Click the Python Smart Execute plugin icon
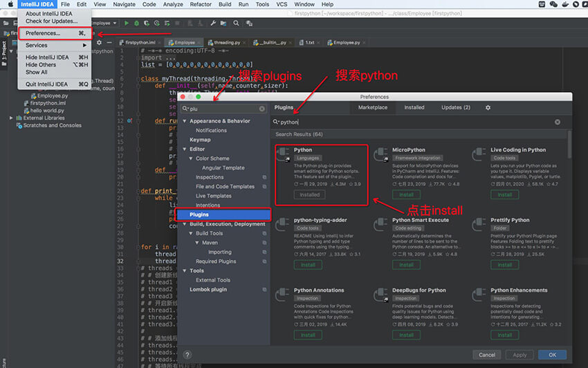 coord(381,225)
